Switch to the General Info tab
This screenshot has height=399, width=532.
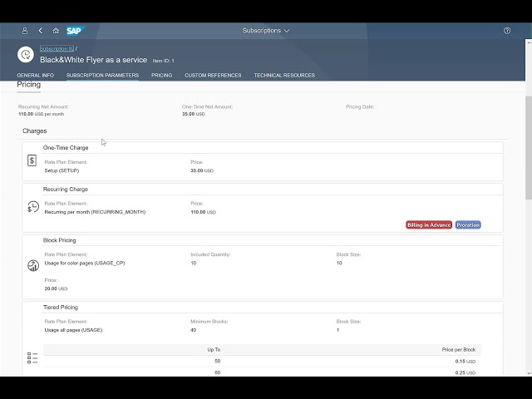pyautogui.click(x=35, y=76)
